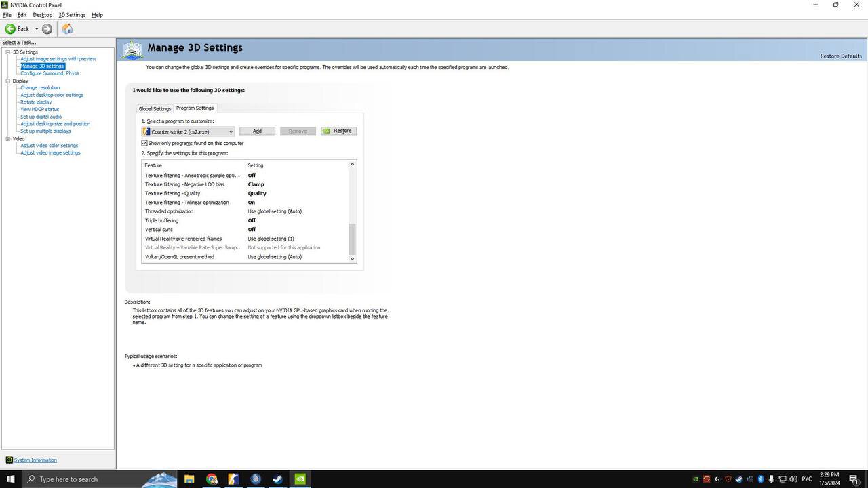Open Counter-Strike icon in the taskbar
This screenshot has height=488, width=868.
click(x=233, y=479)
